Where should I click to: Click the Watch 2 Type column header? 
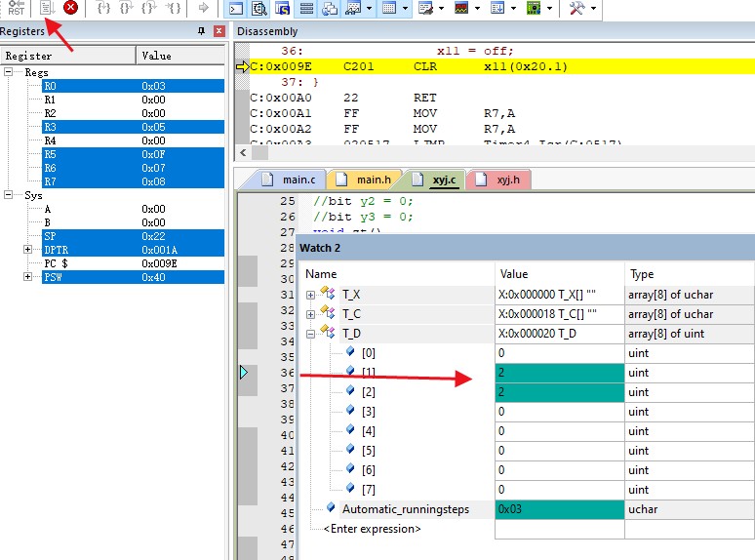(x=690, y=274)
